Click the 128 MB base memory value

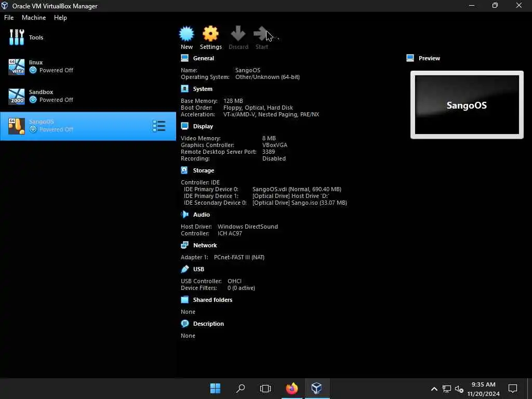233,101
